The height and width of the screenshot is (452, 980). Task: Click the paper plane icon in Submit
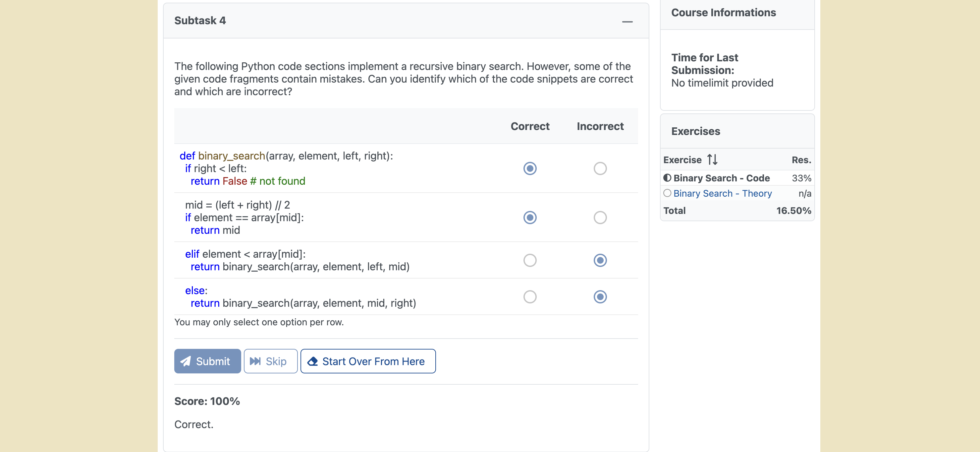click(x=185, y=361)
